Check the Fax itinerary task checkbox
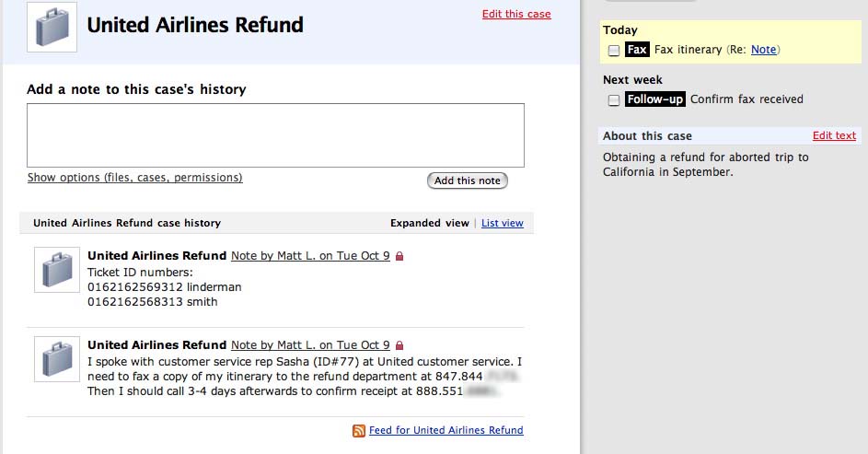Screen dimensions: 868x454 click(613, 51)
